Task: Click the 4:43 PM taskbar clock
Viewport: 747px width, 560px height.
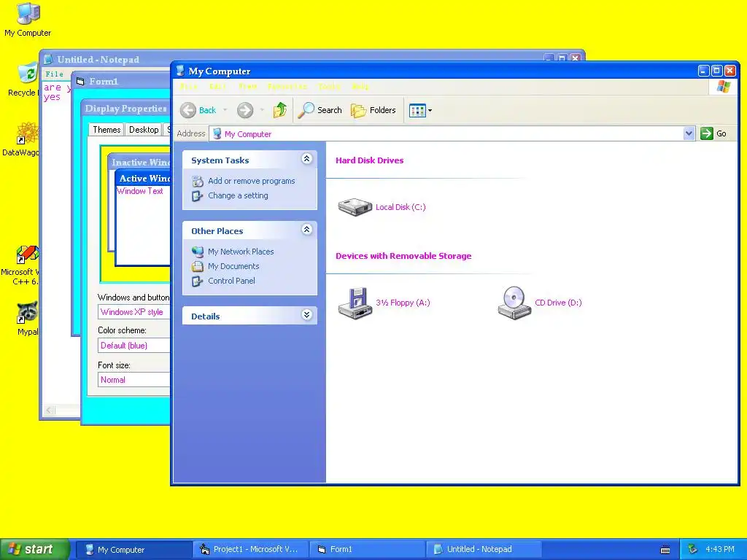Action: point(719,549)
